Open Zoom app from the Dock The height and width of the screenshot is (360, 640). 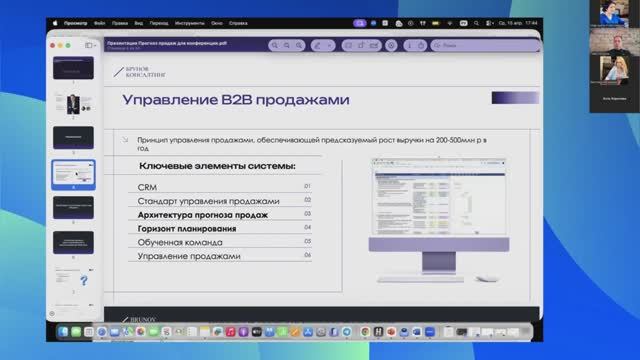(429, 332)
